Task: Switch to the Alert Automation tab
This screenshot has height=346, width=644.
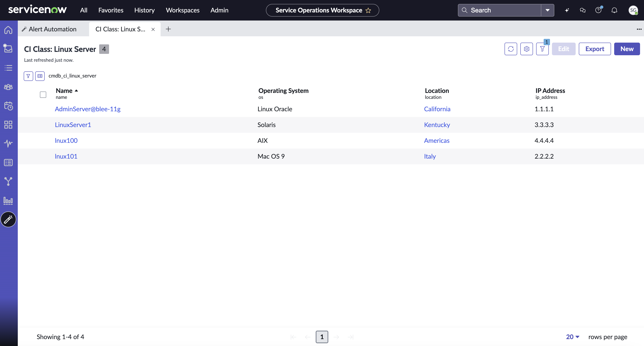Action: coord(49,29)
